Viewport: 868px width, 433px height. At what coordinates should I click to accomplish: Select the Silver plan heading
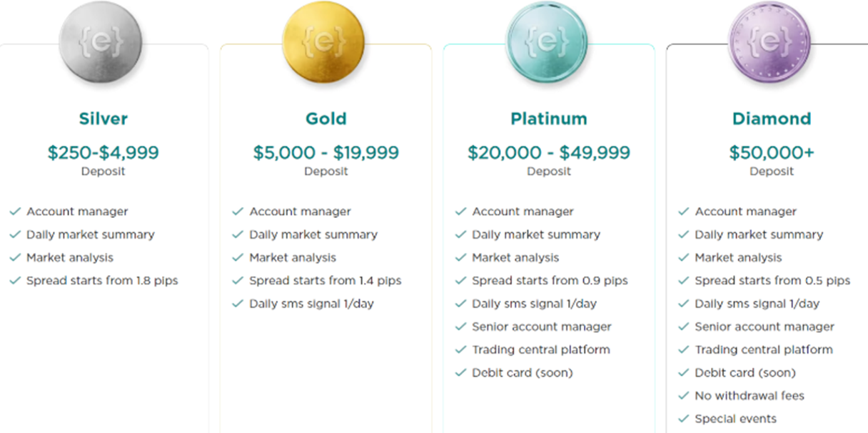click(104, 119)
